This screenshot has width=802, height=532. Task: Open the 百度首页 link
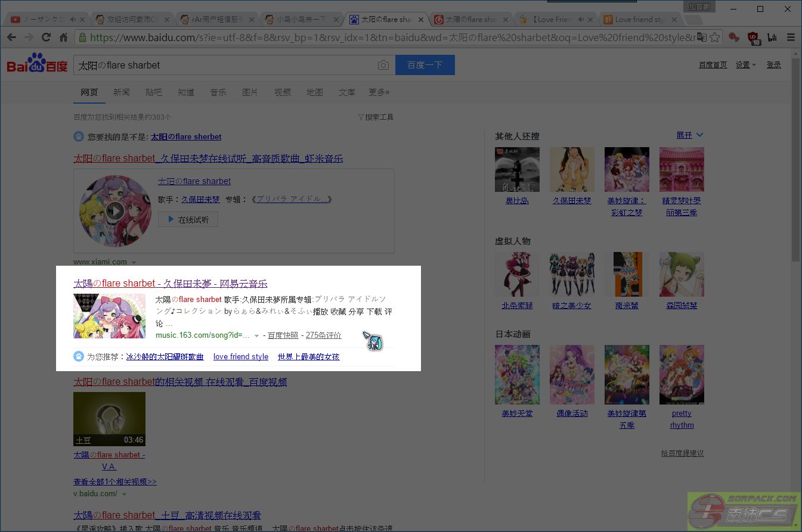(x=713, y=65)
